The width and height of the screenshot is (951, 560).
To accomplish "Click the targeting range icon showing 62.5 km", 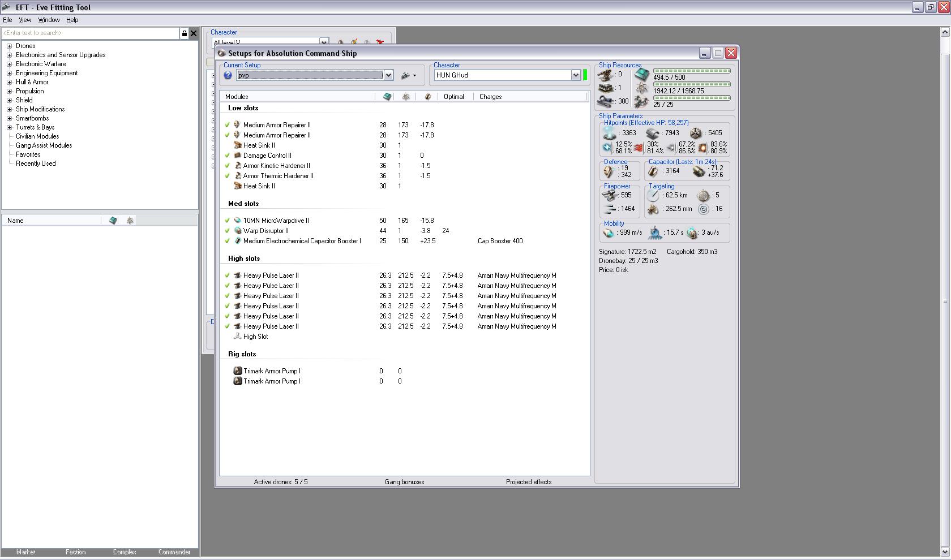I will click(653, 196).
